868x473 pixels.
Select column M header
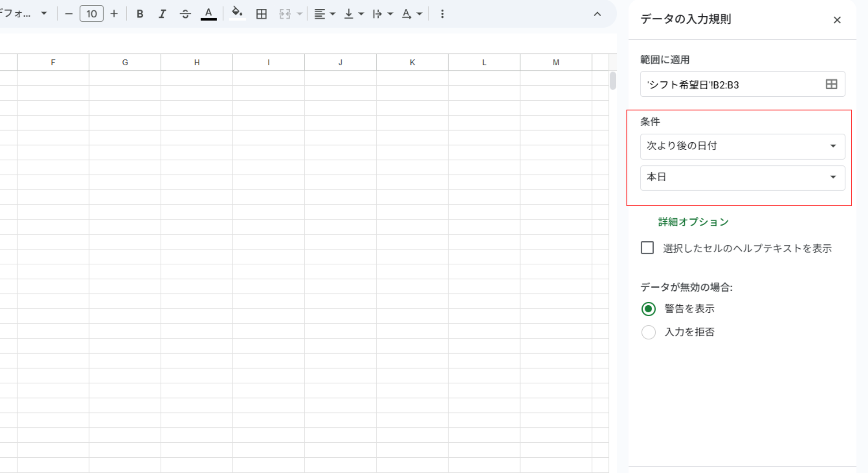click(x=556, y=62)
